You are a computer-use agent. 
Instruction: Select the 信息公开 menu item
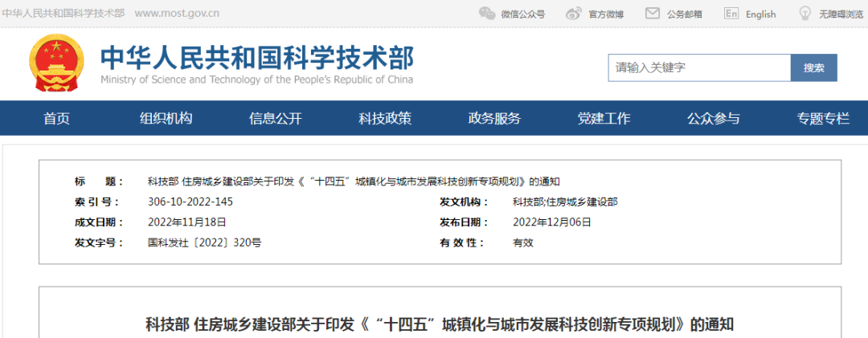pos(276,119)
